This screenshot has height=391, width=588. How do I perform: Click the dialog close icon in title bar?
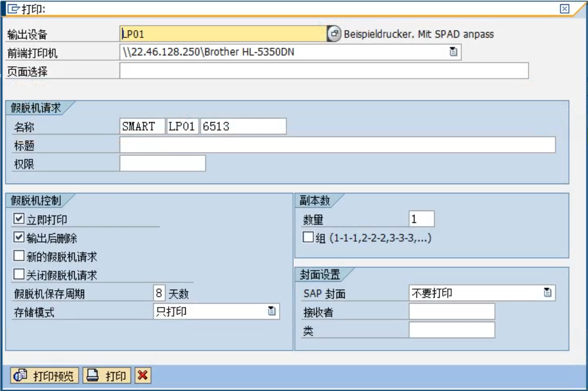[x=565, y=9]
